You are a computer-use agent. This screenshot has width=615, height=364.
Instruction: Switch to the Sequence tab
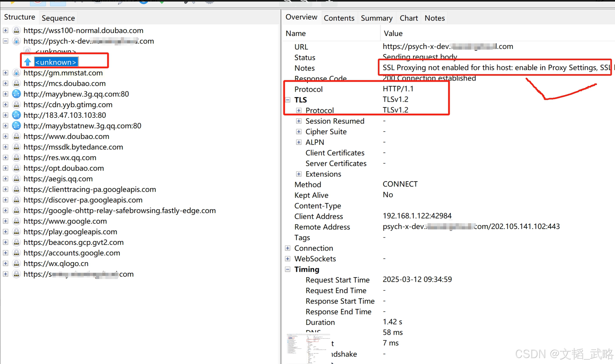click(58, 18)
